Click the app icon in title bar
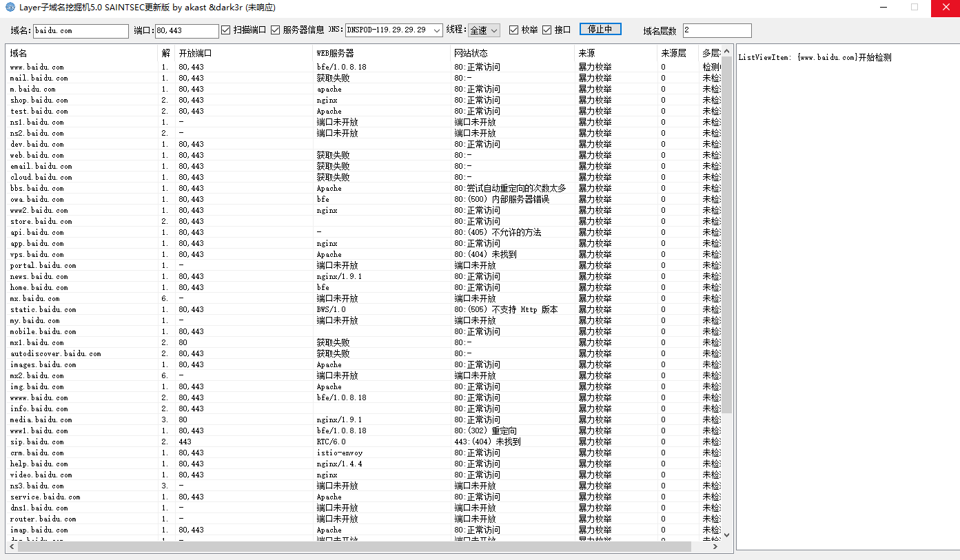 (10, 8)
